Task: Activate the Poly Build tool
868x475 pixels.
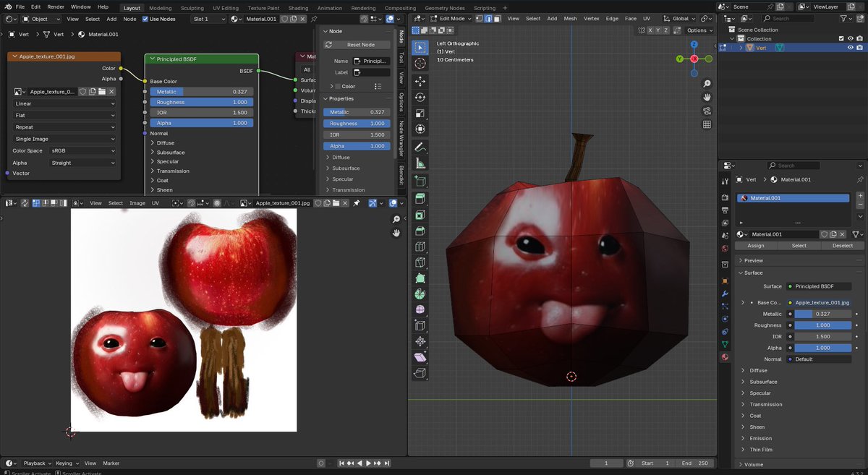Action: (420, 278)
